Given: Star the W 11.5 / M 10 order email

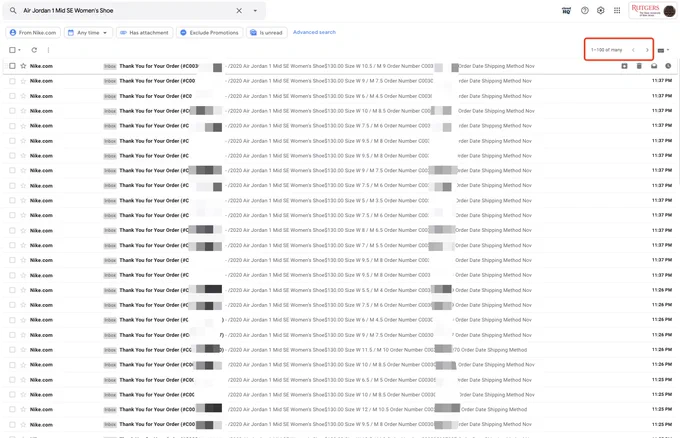Looking at the screenshot, I should click(23, 350).
